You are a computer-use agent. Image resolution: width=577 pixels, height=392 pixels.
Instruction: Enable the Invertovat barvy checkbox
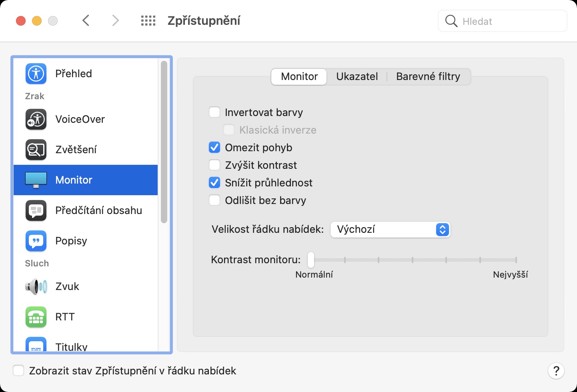(x=214, y=112)
